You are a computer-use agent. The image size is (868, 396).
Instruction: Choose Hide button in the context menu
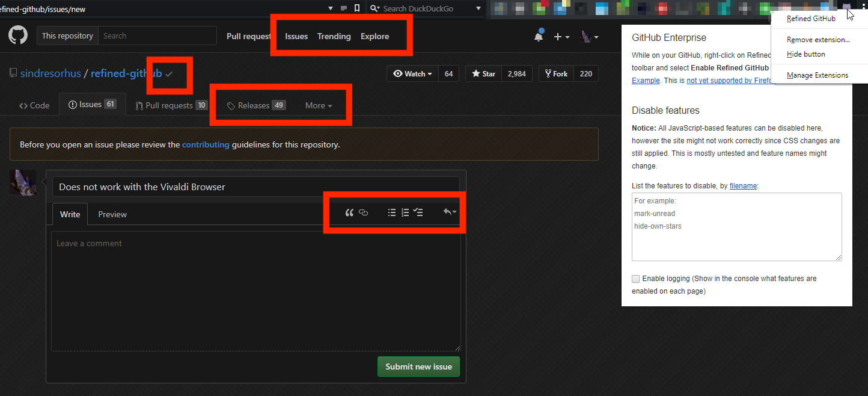(805, 54)
